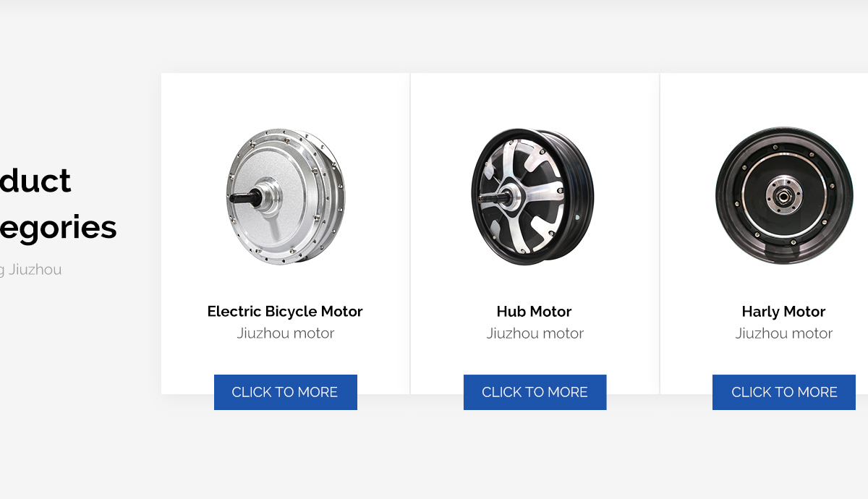The image size is (868, 499).
Task: Click the center hub of the Harly Motor wheel
Action: click(x=783, y=196)
